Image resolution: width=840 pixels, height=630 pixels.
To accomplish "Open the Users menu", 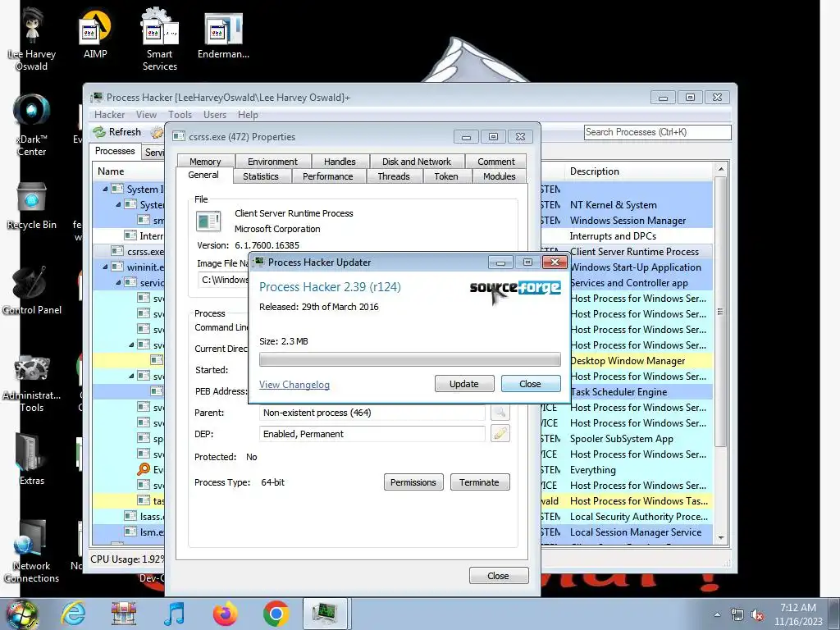I will (x=215, y=115).
